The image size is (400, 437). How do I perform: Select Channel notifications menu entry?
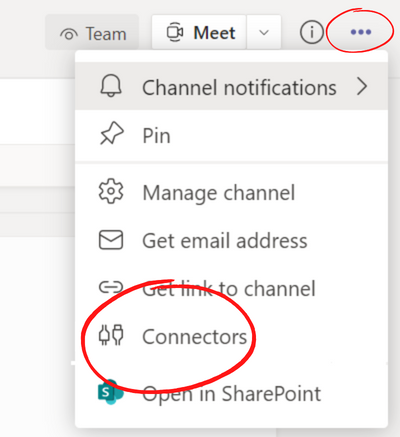[x=232, y=86]
